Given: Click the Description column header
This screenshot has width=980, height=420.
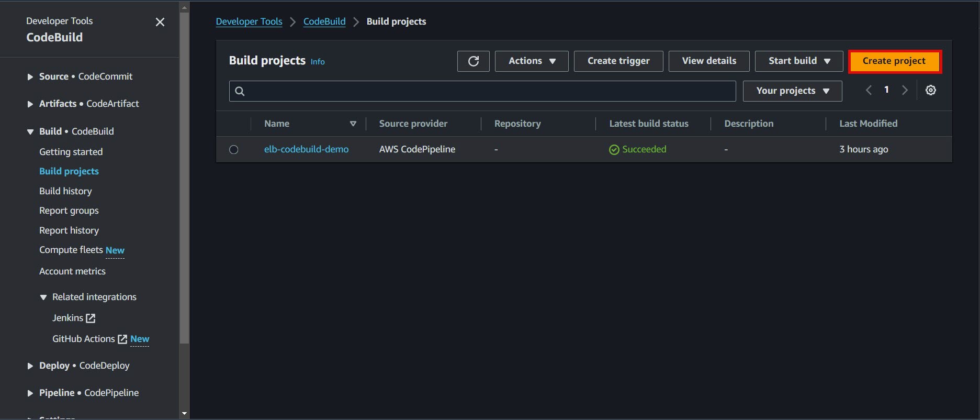Looking at the screenshot, I should pos(749,124).
